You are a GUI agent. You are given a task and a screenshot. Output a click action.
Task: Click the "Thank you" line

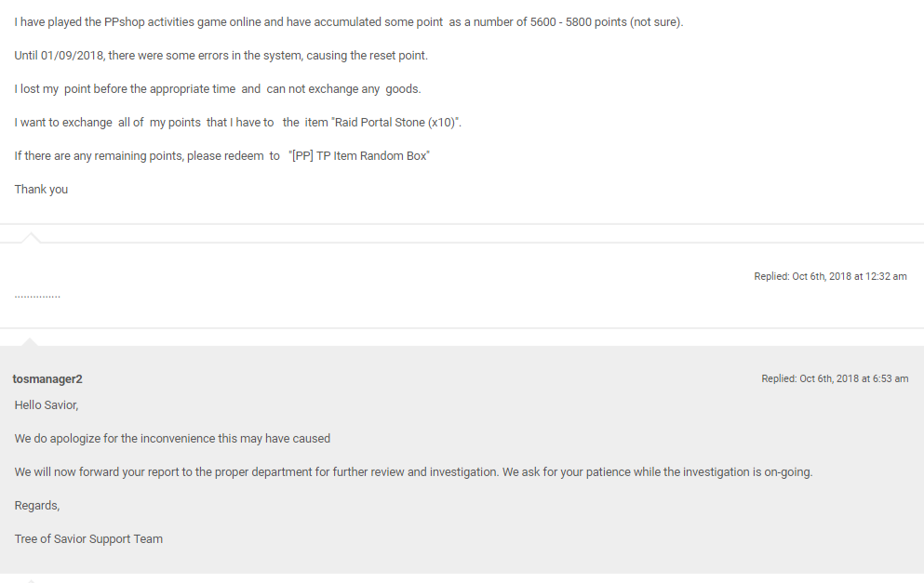click(41, 190)
